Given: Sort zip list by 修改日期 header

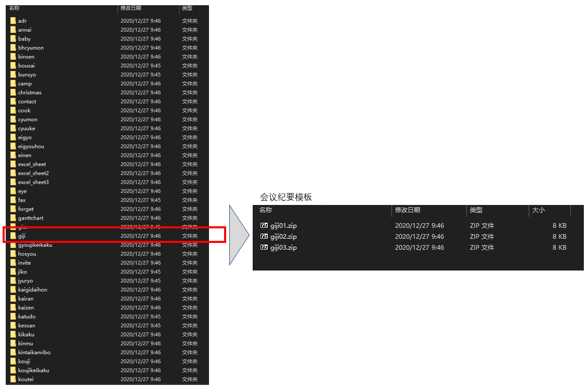Looking at the screenshot, I should (408, 210).
